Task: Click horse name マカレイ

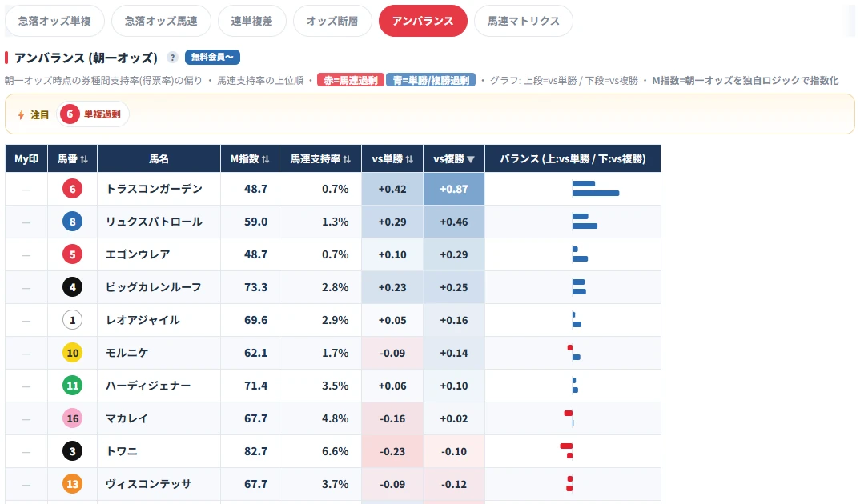Action: tap(127, 418)
